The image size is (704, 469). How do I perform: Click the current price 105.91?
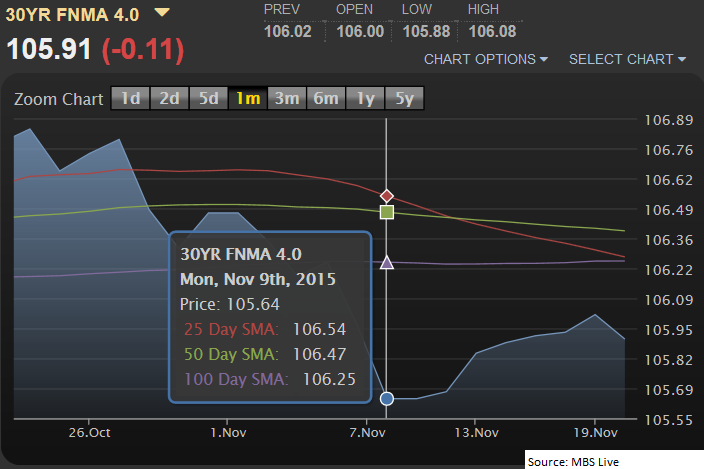pyautogui.click(x=49, y=49)
